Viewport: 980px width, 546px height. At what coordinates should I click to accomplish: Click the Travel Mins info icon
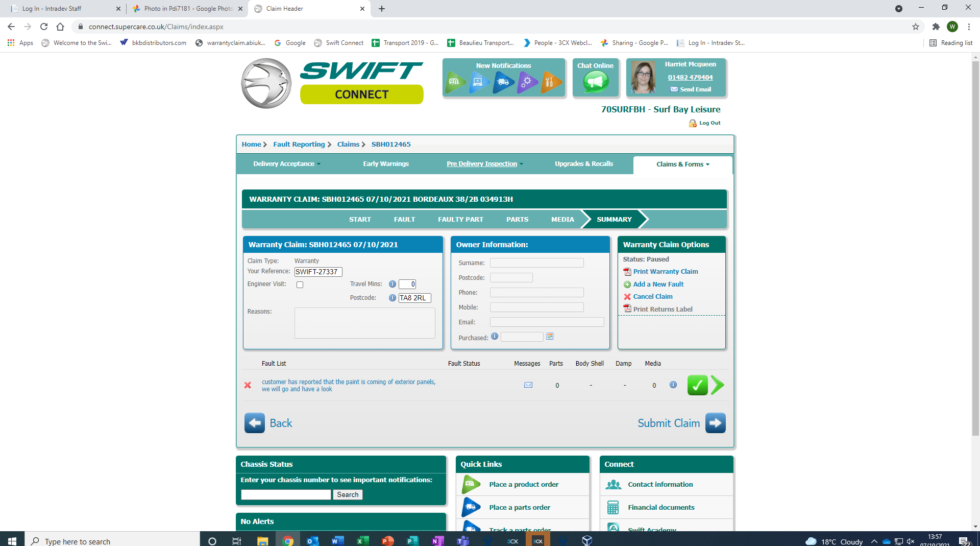(x=393, y=284)
